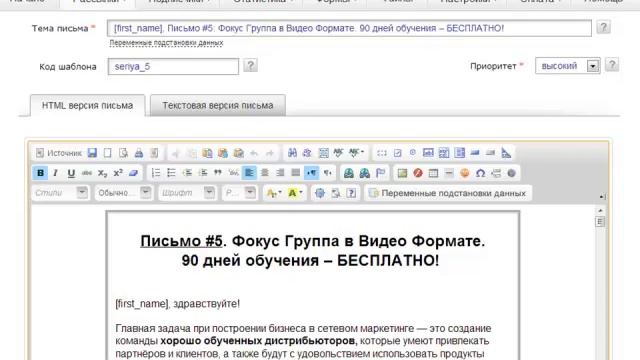Viewport: 640px width, 360px height.
Task: Insert special character Omega icon
Action: pyautogui.click(x=480, y=173)
